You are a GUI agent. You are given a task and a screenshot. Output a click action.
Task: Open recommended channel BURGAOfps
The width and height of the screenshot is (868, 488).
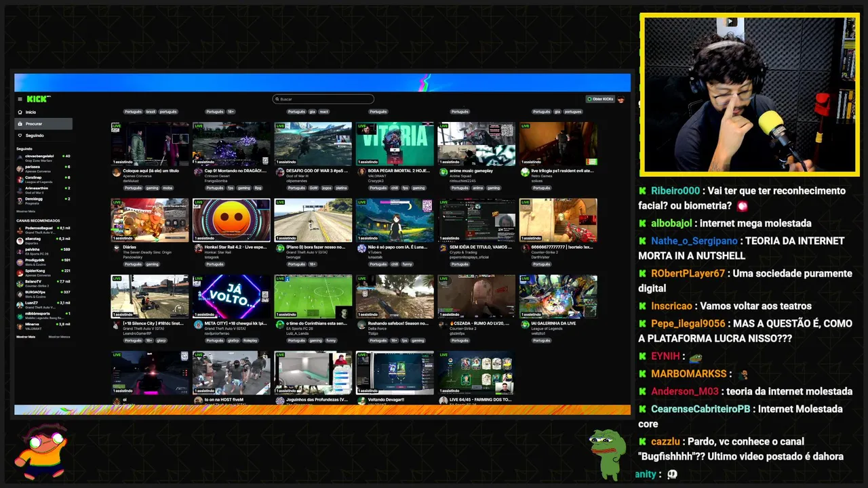(x=43, y=293)
